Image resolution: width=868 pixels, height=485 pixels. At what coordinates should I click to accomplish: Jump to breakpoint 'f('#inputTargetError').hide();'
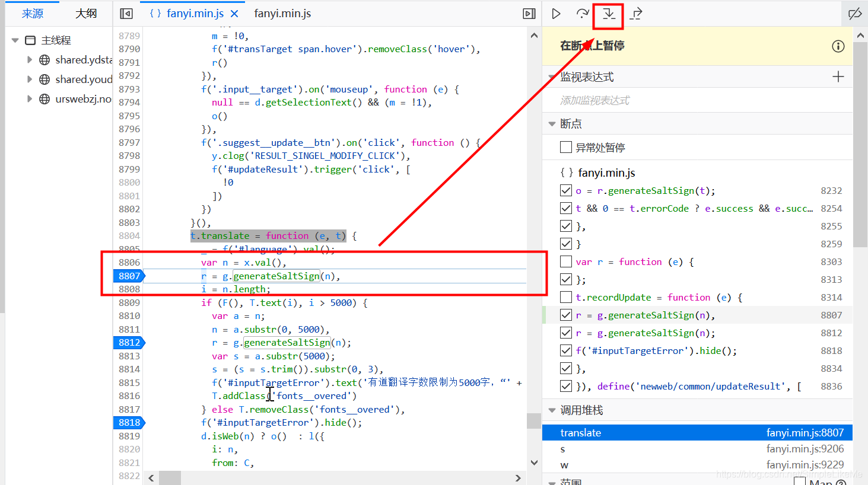[x=656, y=351]
